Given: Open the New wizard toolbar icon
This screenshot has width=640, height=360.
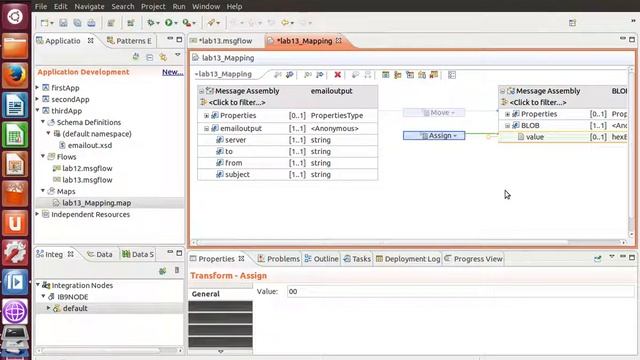Looking at the screenshot, I should 44,23.
